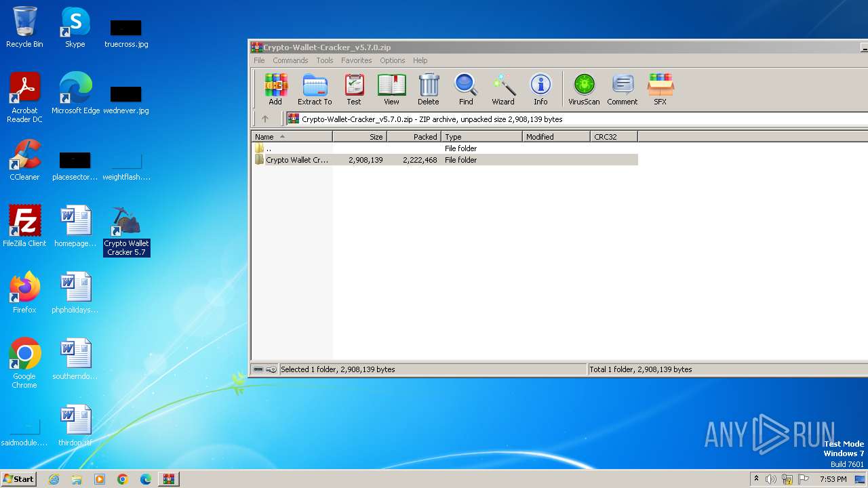Open the Action Center flag icon
Viewport: 868px width, 488px height.
pyautogui.click(x=804, y=479)
